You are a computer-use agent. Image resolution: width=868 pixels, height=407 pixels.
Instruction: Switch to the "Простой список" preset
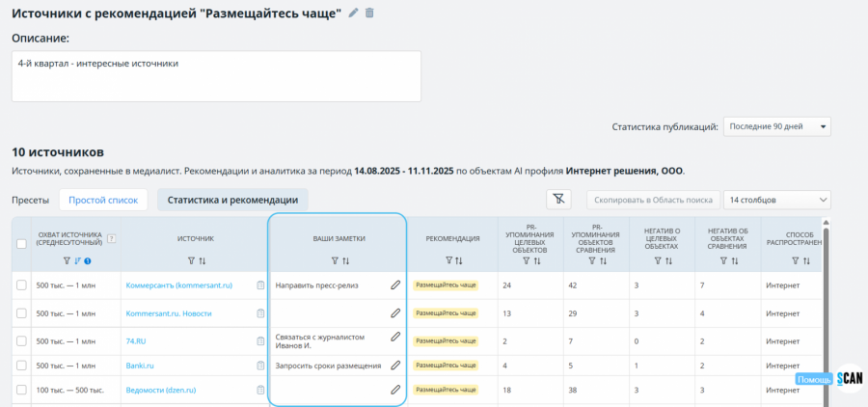[x=103, y=200]
